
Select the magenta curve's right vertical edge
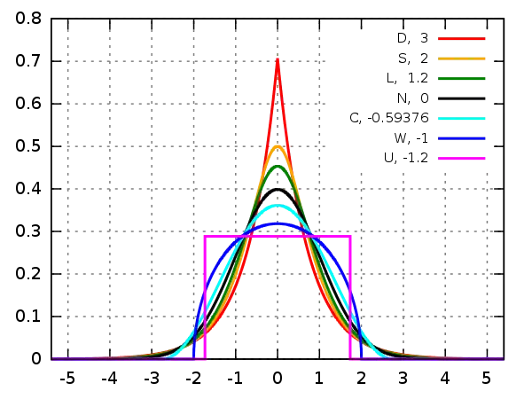[351, 297]
